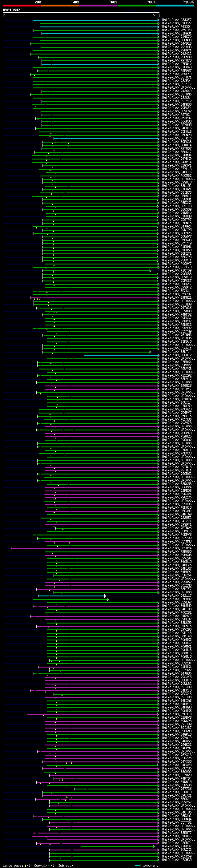The height and width of the screenshot is (868, 197).
Task: Select hit label UniRef100_B4FRG8
Action: click(176, 104)
